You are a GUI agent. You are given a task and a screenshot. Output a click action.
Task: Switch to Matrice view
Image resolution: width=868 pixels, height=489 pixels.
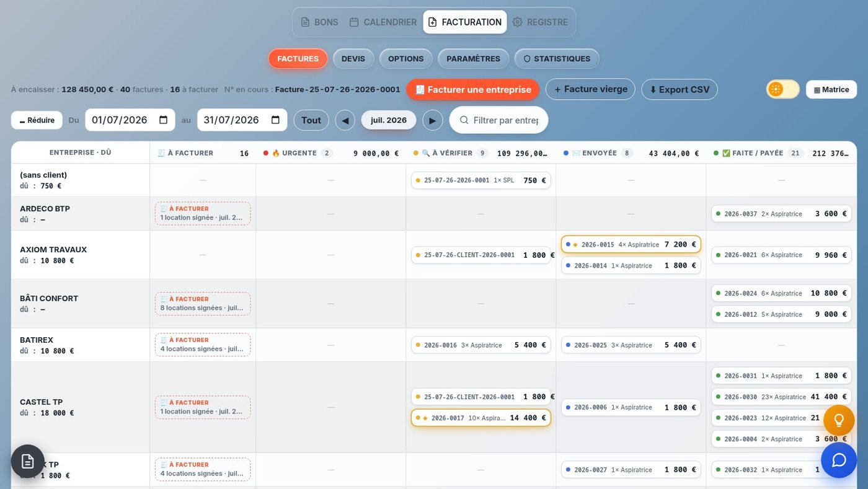[831, 89]
